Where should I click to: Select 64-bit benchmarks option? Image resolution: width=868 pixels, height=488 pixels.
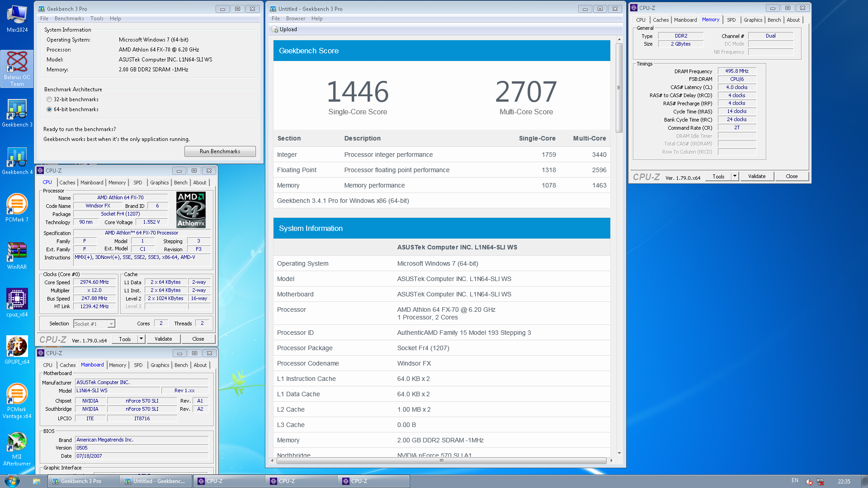point(72,109)
